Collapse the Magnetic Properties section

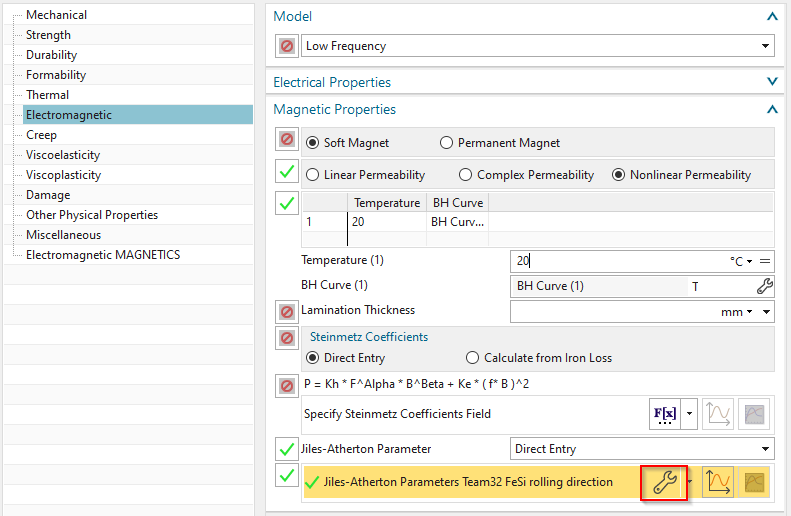tap(771, 110)
